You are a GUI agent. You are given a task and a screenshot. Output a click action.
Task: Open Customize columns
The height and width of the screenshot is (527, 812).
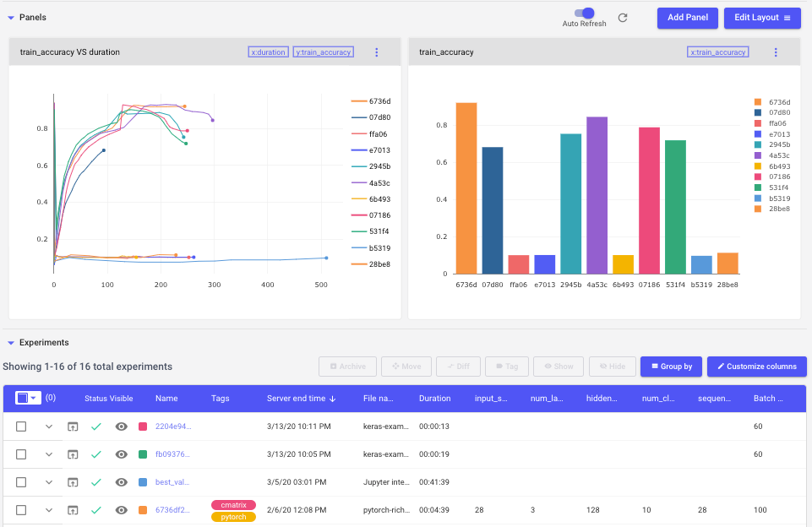tap(756, 367)
